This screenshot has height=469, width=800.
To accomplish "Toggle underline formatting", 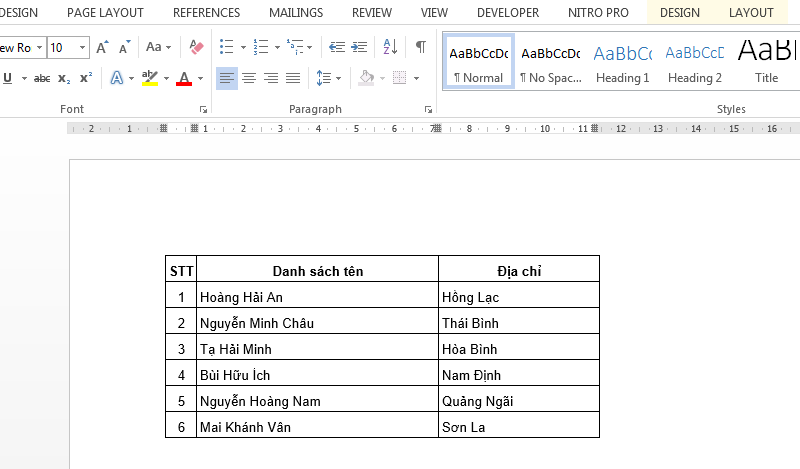I will (x=8, y=78).
